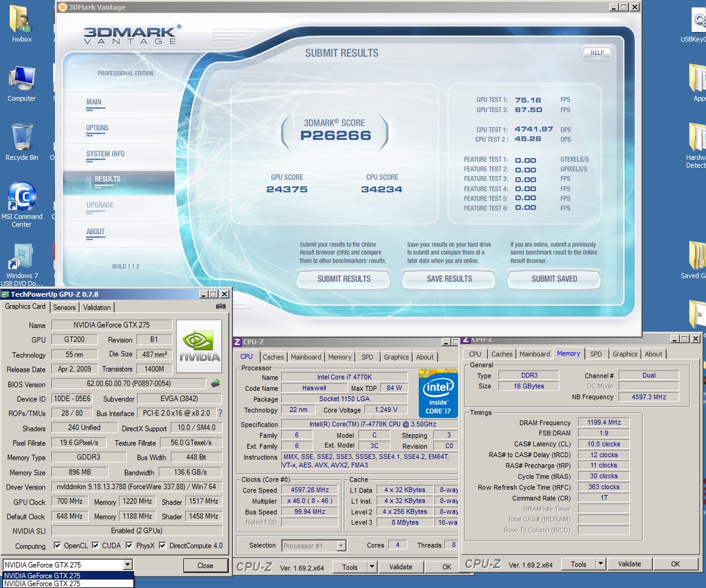Toggle the OpenCL checkbox
706x588 pixels.
coord(57,545)
